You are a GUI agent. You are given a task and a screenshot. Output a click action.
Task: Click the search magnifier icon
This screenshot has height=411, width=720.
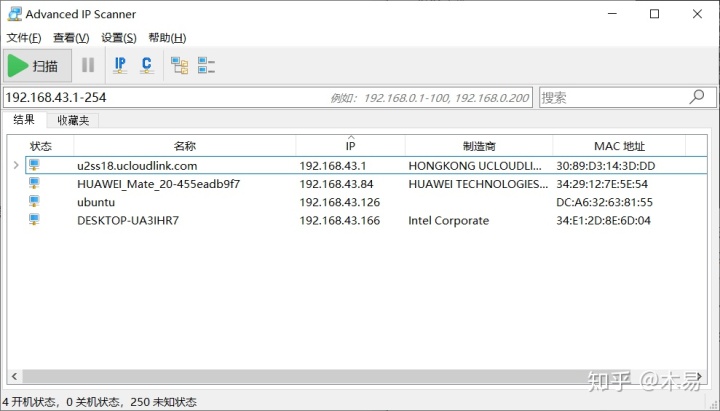(697, 97)
